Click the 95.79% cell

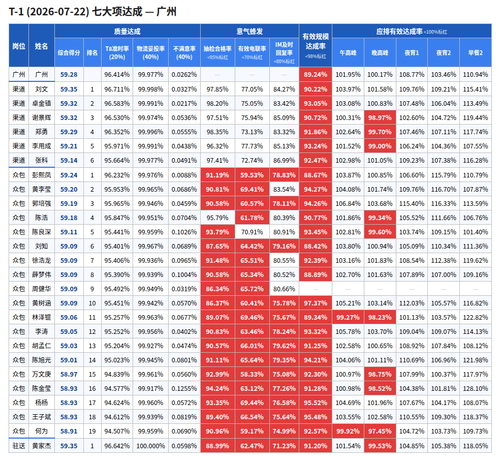coord(217,218)
